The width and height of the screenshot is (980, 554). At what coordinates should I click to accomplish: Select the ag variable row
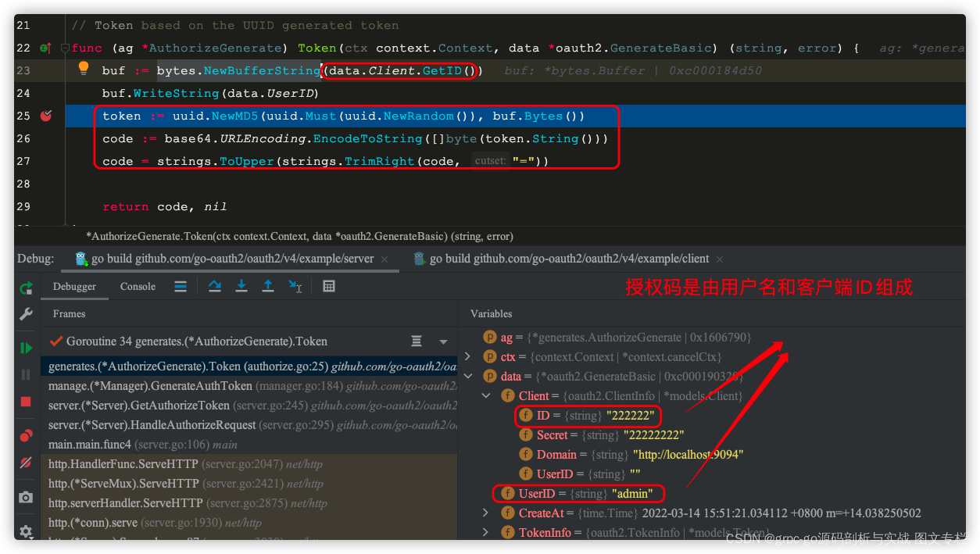pyautogui.click(x=712, y=338)
